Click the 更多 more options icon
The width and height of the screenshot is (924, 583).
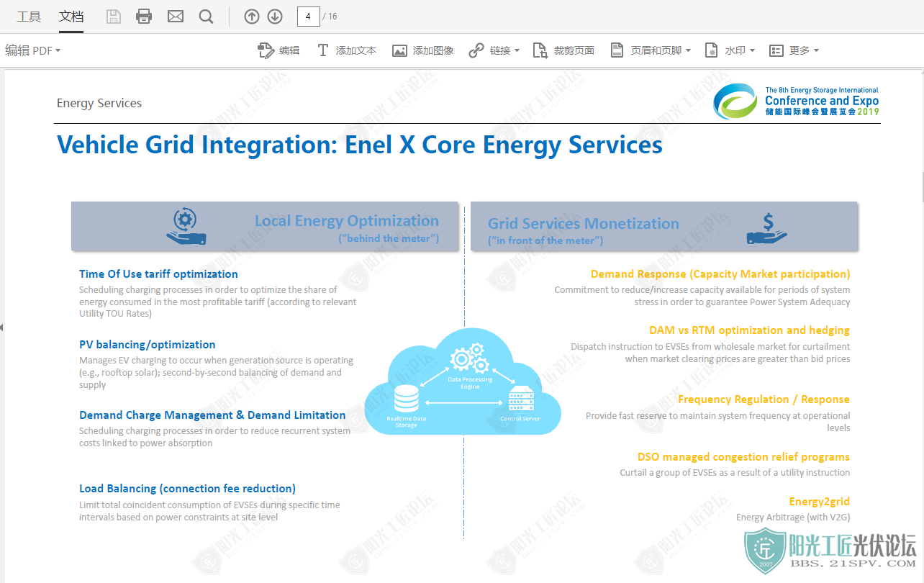pyautogui.click(x=776, y=50)
